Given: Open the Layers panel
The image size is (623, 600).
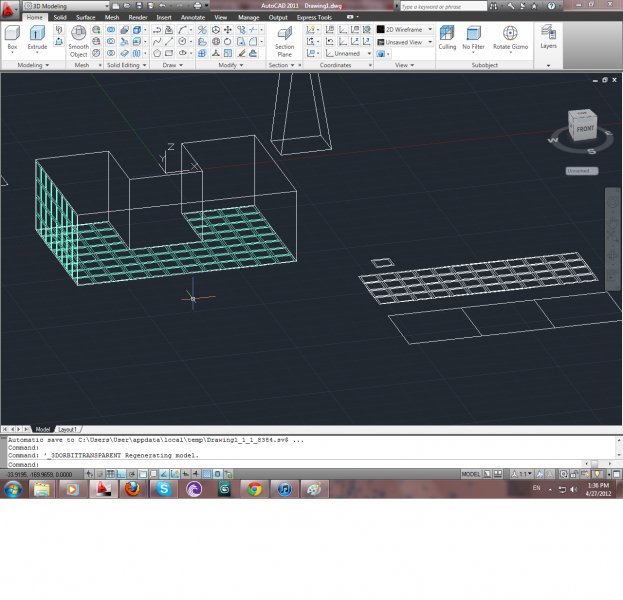Looking at the screenshot, I should (548, 37).
